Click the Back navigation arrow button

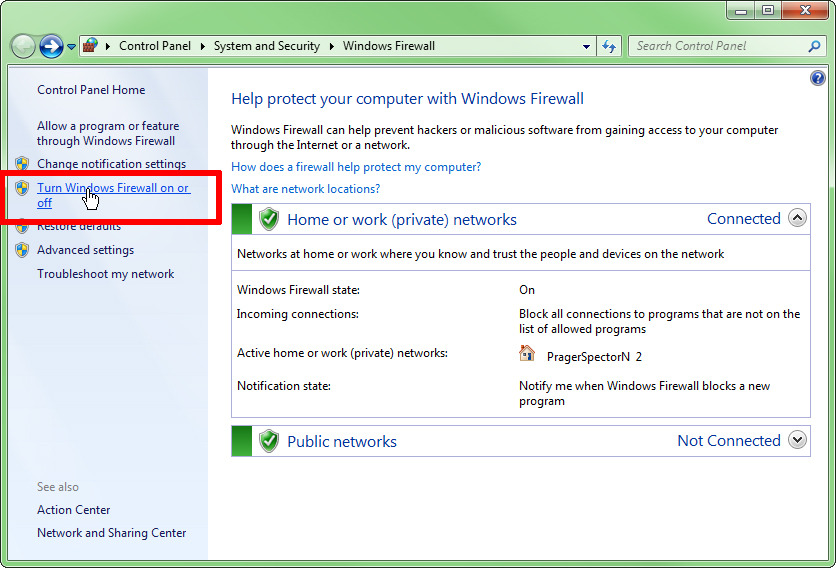point(23,46)
